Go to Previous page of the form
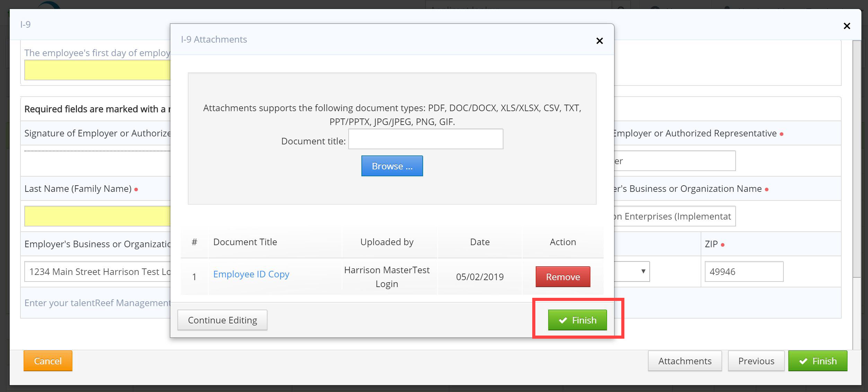The width and height of the screenshot is (868, 392). pos(756,361)
